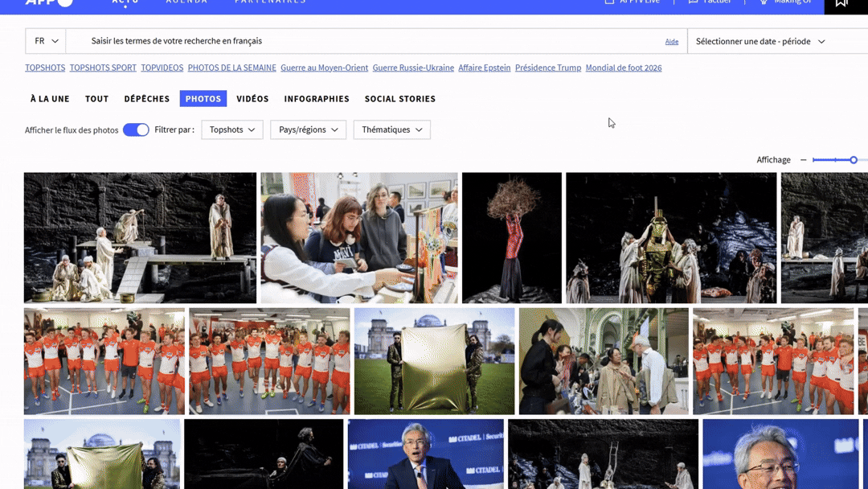This screenshot has width=868, height=489.
Task: Open the SOCIAL STORIES tab
Action: click(399, 99)
